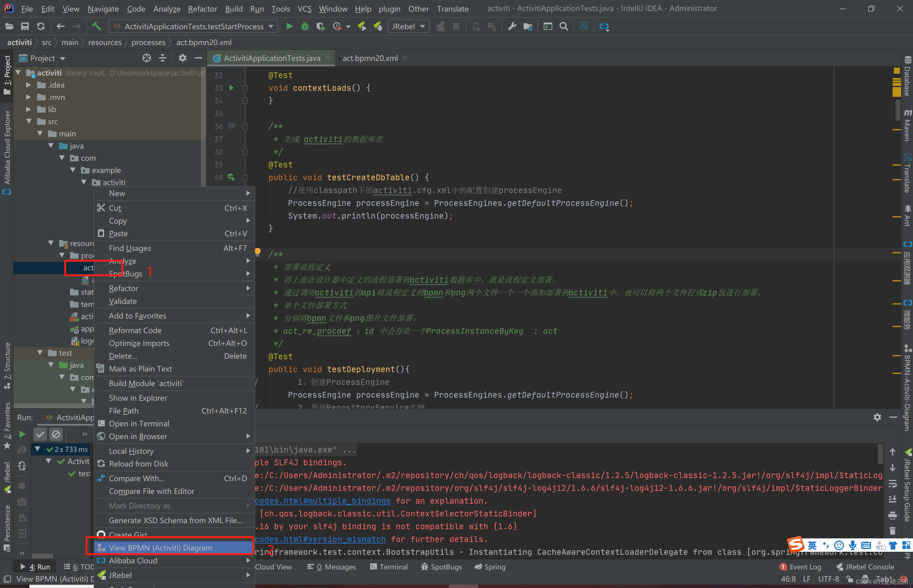Toggle the Structure side panel
The height and width of the screenshot is (588, 913).
(7, 366)
